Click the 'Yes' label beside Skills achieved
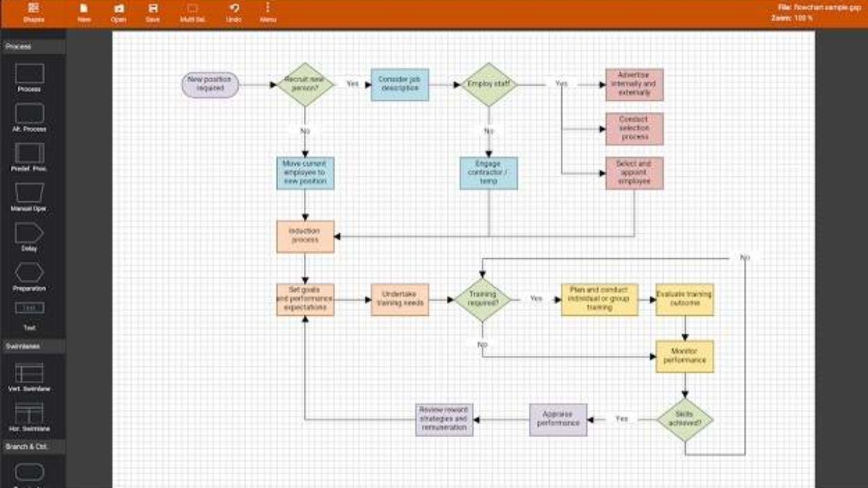868x488 pixels. [622, 419]
